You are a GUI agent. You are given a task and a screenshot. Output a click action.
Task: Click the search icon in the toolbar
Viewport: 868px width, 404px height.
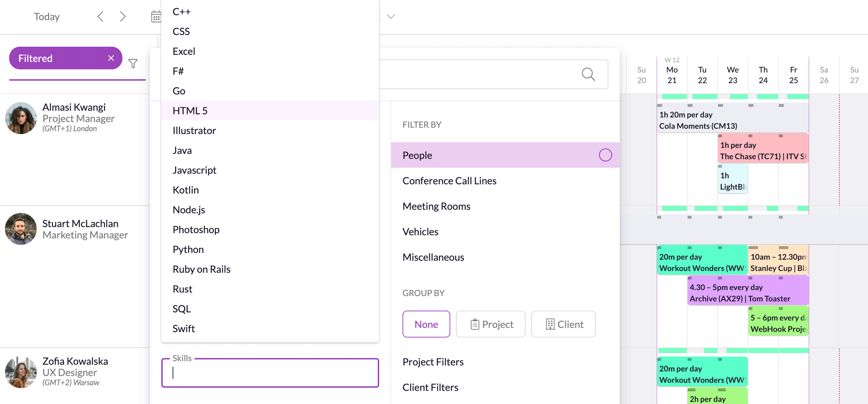point(589,74)
